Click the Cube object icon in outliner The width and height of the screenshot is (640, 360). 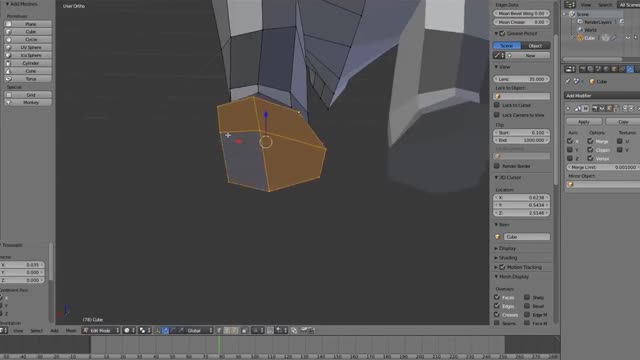click(x=580, y=38)
